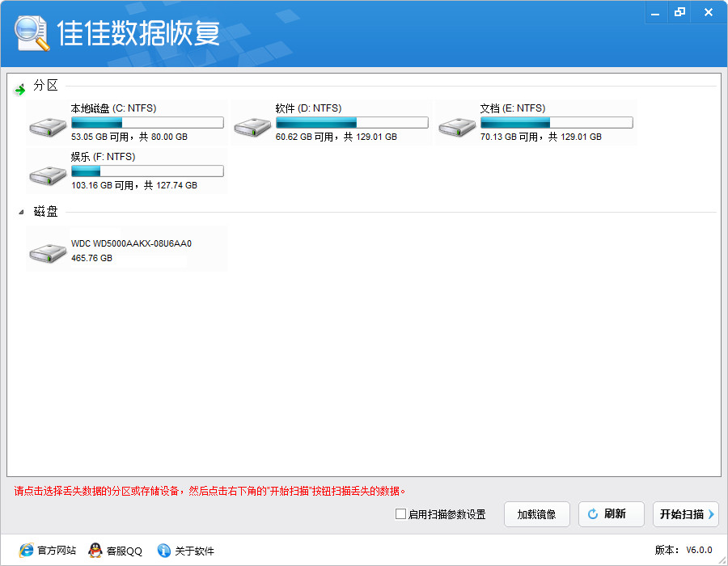Collapse the 分区 section
The height and width of the screenshot is (566, 728).
[19, 89]
